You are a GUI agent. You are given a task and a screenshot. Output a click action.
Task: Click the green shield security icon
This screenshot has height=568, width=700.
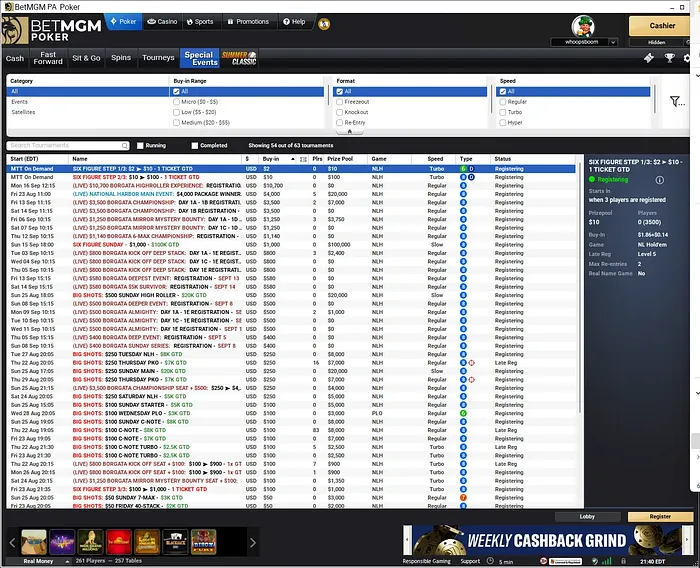click(595, 561)
